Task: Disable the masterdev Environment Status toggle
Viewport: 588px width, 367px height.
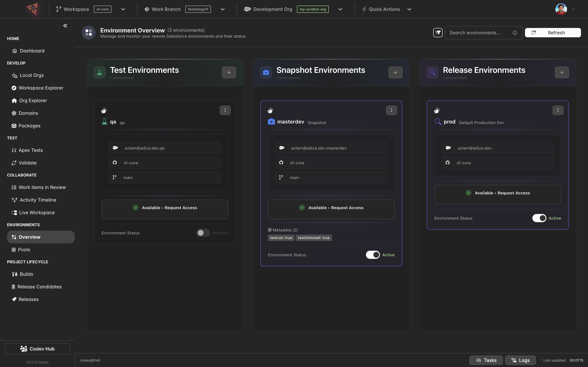Action: (x=373, y=255)
